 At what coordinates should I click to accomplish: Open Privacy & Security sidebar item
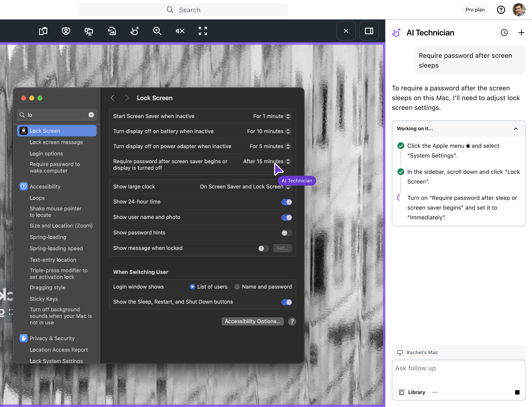click(x=52, y=338)
